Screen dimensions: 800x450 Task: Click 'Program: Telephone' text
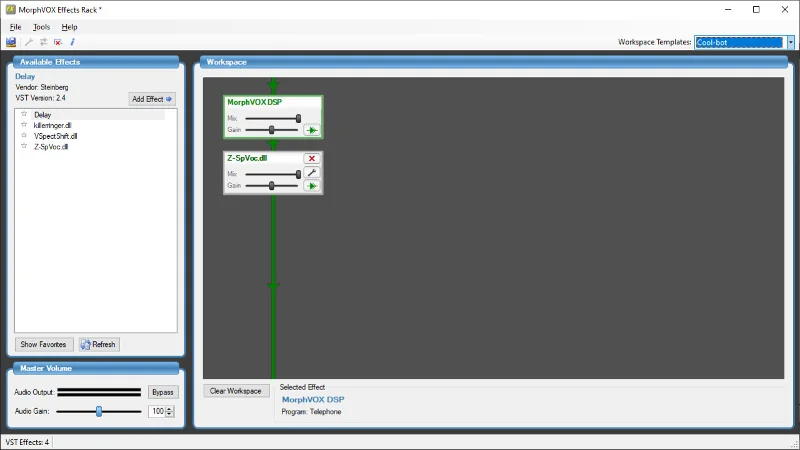[x=311, y=412]
